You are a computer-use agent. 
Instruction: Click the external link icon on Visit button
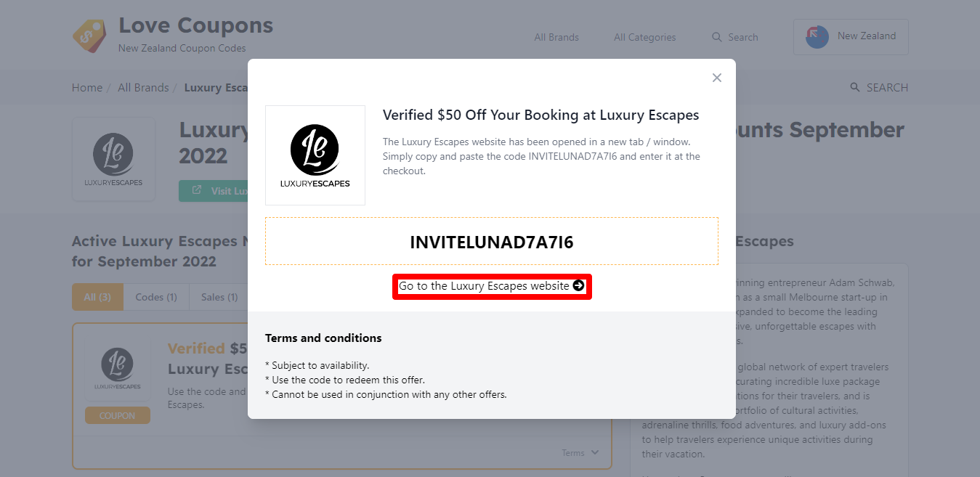[197, 190]
